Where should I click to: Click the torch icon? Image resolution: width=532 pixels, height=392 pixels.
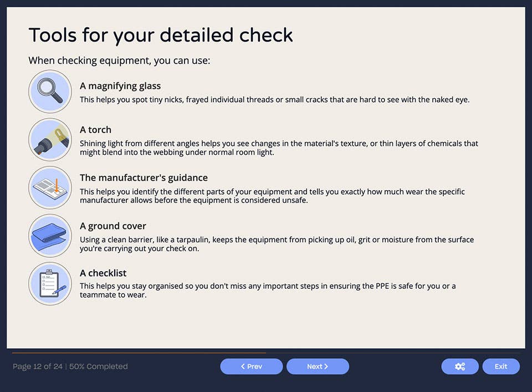50,139
